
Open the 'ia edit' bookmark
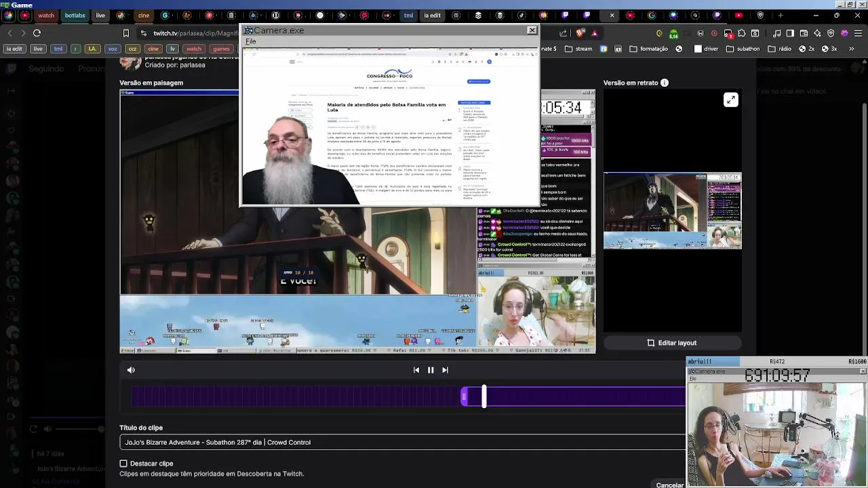(14, 49)
